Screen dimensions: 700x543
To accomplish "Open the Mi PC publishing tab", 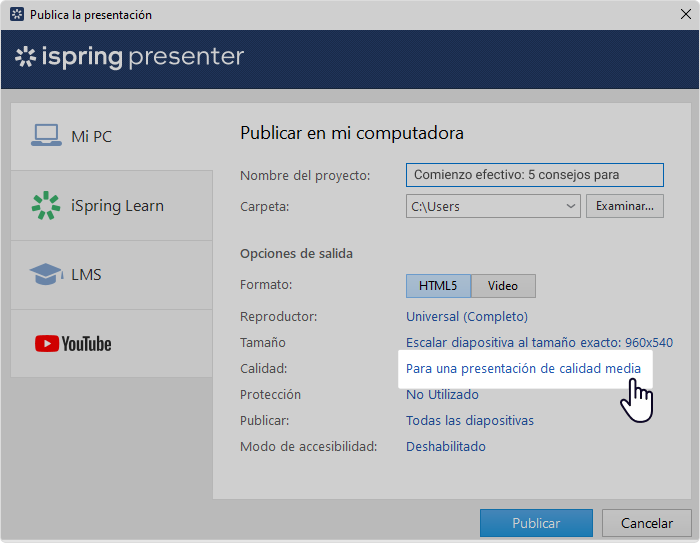I will pos(112,136).
